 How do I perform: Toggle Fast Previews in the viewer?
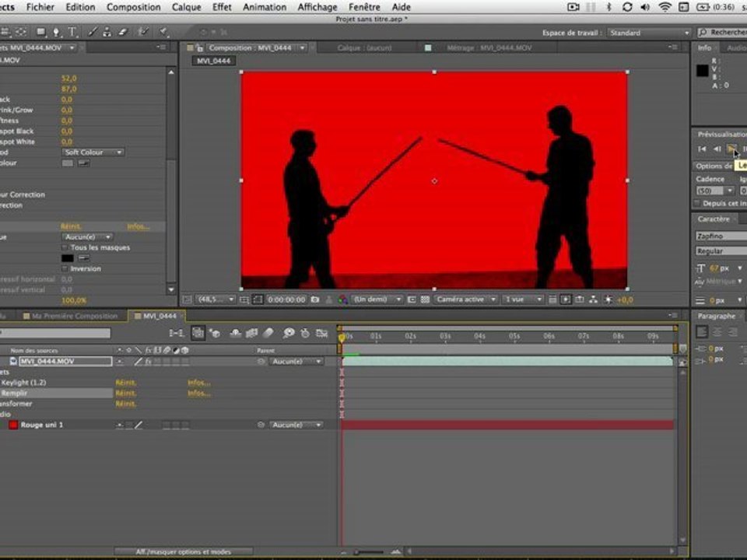566,299
